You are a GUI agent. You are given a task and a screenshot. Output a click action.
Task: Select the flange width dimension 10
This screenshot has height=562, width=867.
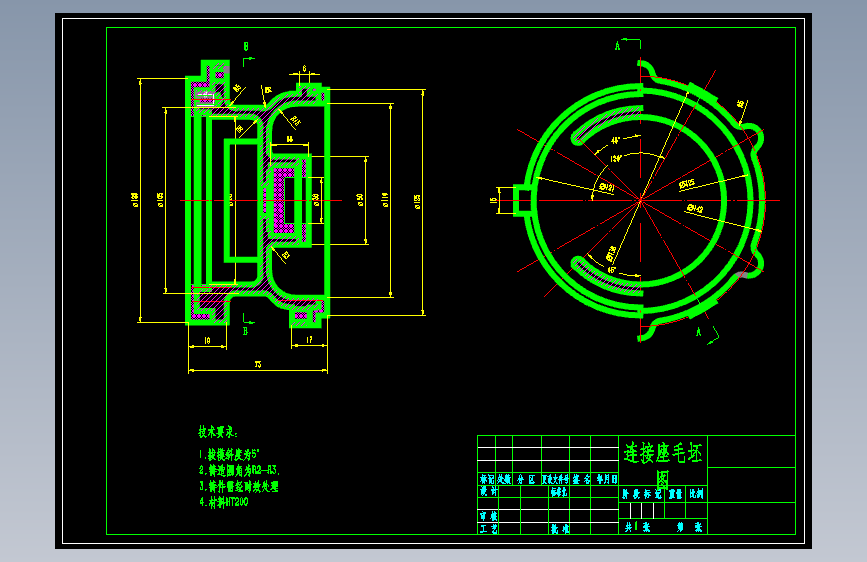coord(207,340)
